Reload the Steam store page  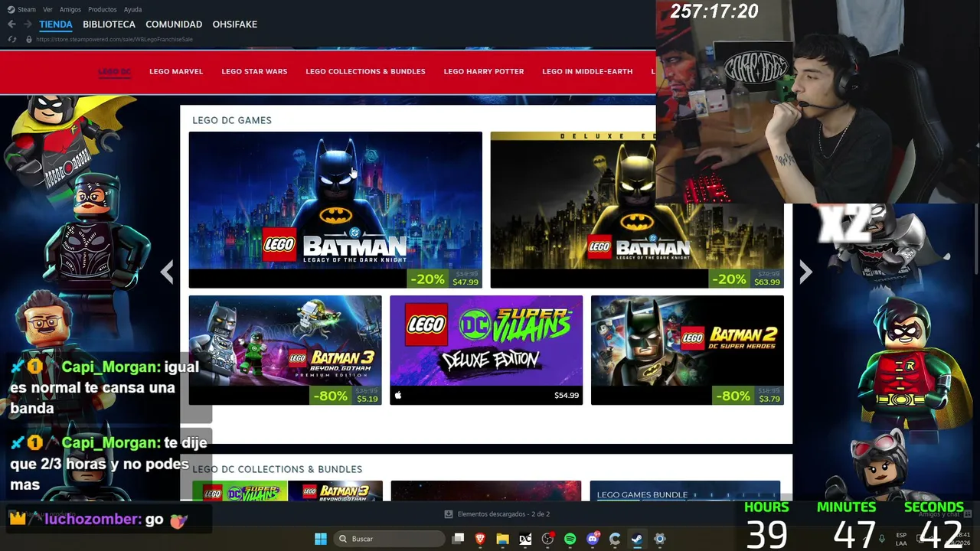click(11, 39)
